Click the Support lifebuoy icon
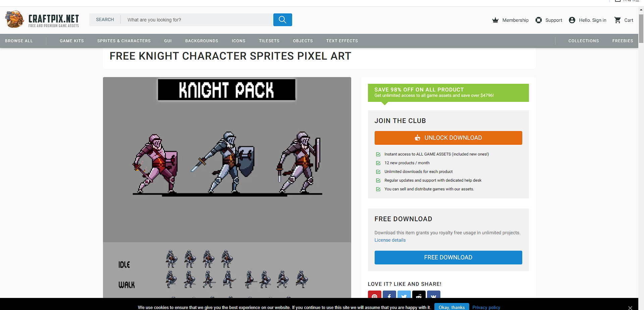 pos(539,20)
